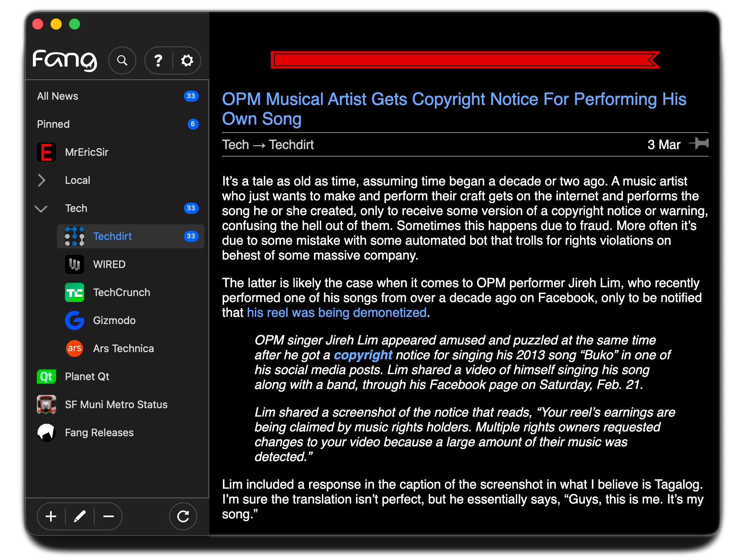Edit feeds using the pencil icon
This screenshot has width=752, height=560.
coord(79,516)
